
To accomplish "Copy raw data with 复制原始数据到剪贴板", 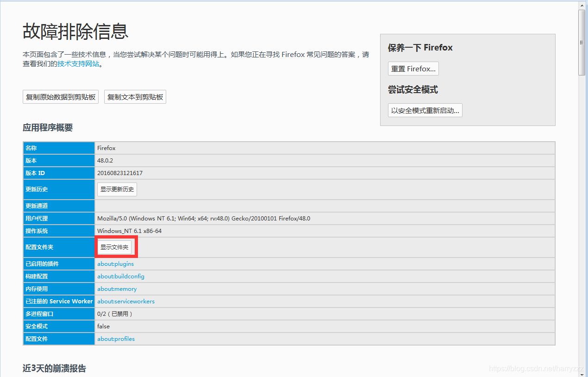I will (x=61, y=97).
